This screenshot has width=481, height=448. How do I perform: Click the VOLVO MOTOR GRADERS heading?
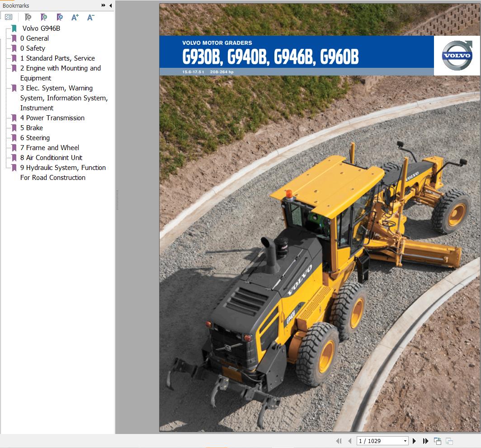pos(217,43)
